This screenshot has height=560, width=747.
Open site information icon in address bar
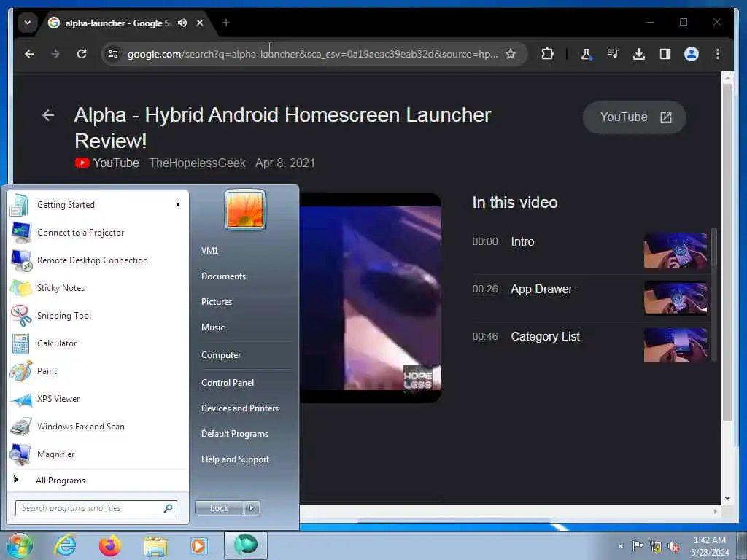113,54
